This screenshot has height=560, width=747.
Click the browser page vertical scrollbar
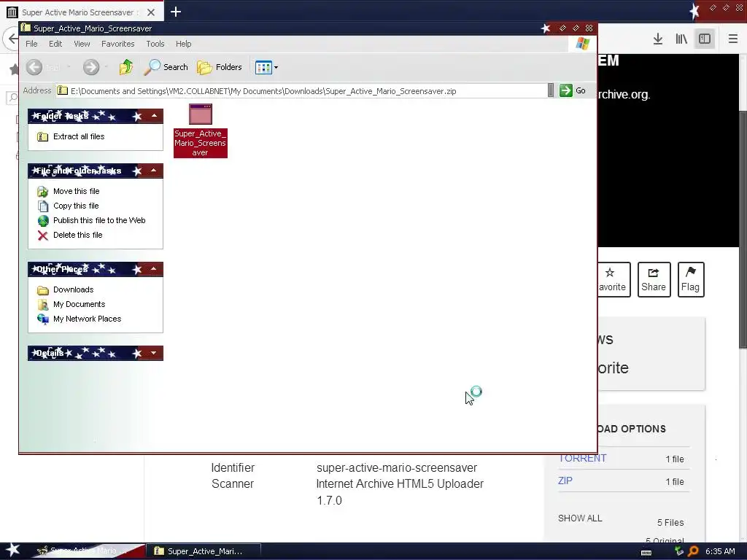coord(743,230)
